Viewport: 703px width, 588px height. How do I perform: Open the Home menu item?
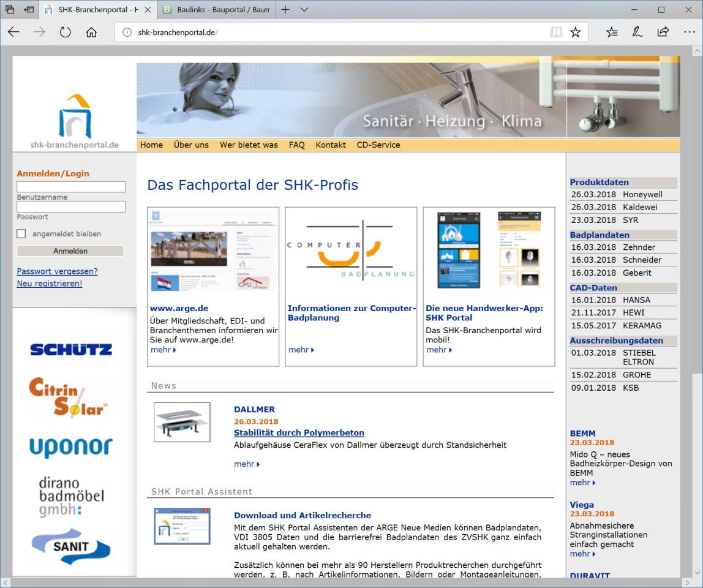[151, 145]
